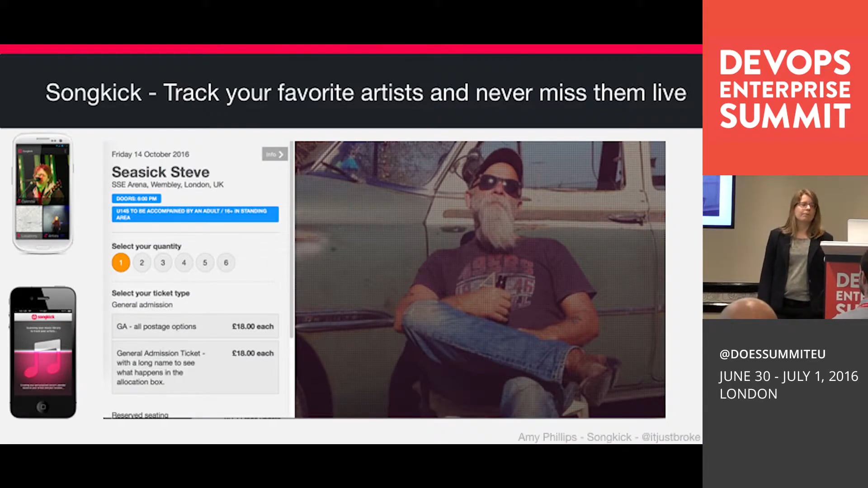Click the speaker video thumbnail
This screenshot has height=488, width=868.
pos(785,247)
